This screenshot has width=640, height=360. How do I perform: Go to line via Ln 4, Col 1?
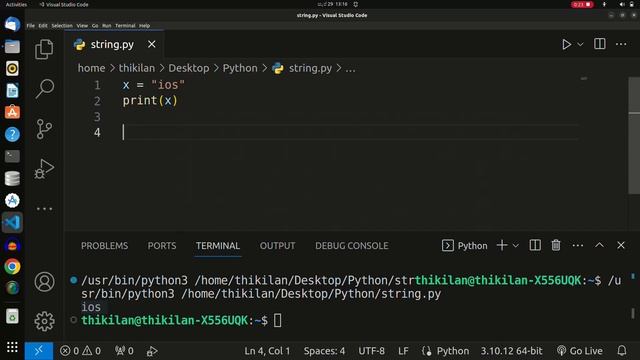point(267,351)
